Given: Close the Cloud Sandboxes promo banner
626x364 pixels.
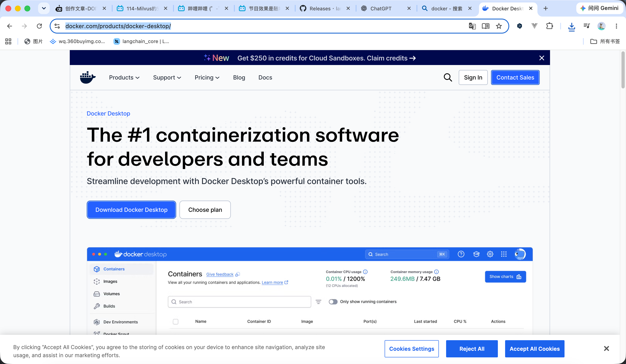Looking at the screenshot, I should (542, 58).
